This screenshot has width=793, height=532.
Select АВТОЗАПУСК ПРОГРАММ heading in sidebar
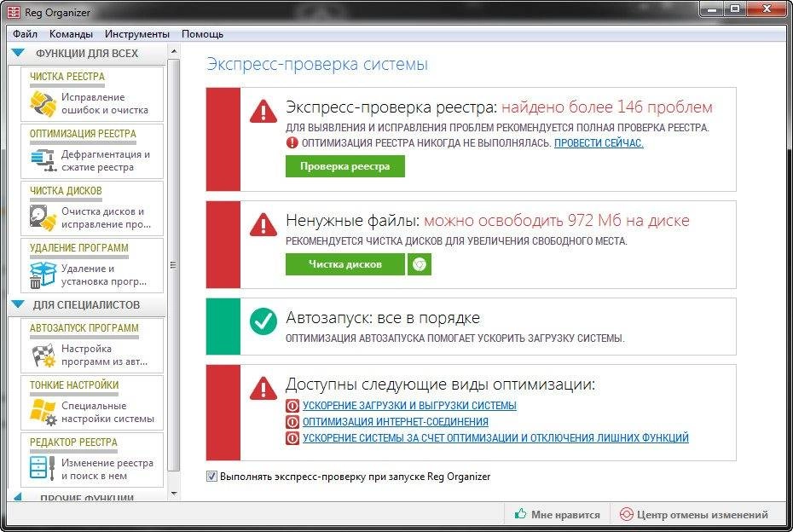point(84,327)
